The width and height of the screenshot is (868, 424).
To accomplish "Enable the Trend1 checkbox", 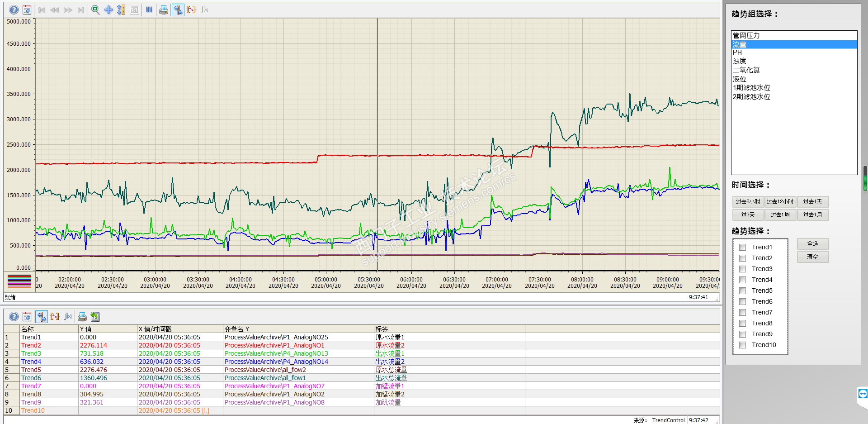I will pyautogui.click(x=742, y=247).
